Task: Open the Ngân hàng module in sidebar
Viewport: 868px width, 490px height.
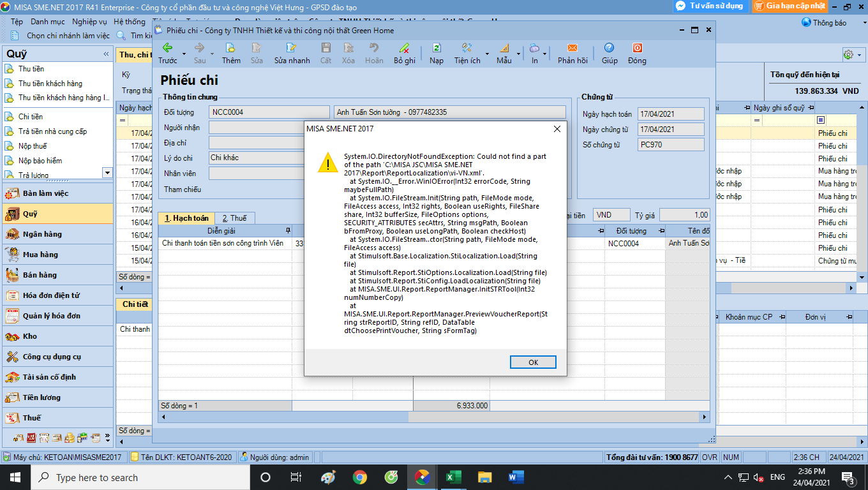Action: 58,234
